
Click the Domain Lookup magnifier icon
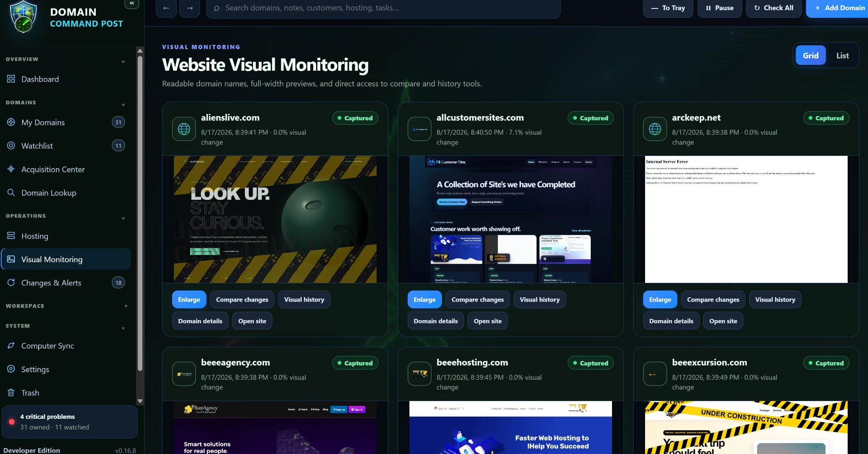click(x=11, y=192)
